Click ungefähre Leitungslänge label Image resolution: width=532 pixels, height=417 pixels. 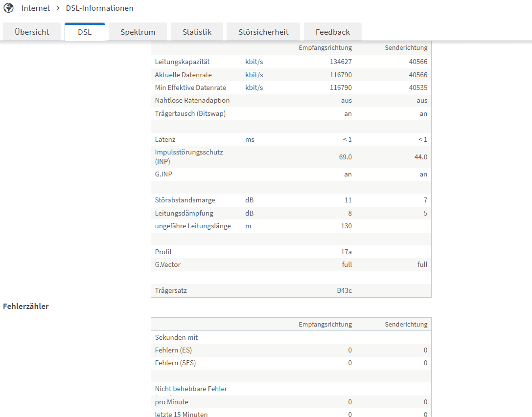click(x=193, y=226)
